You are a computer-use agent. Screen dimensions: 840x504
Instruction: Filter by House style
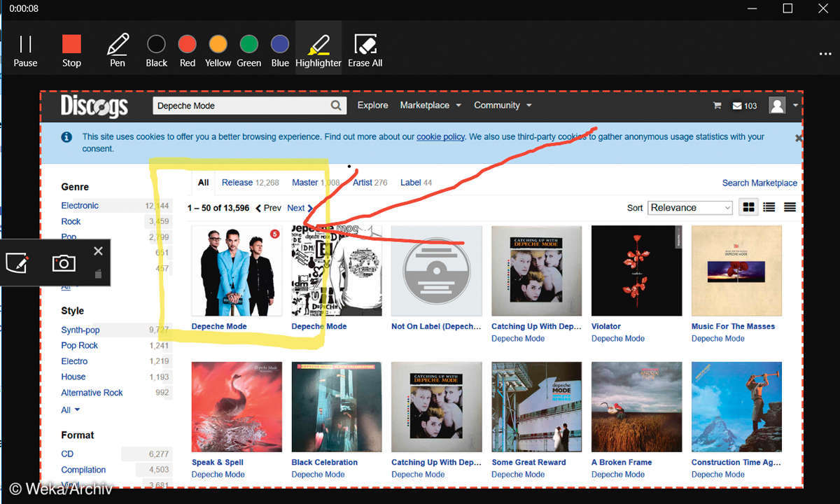73,377
